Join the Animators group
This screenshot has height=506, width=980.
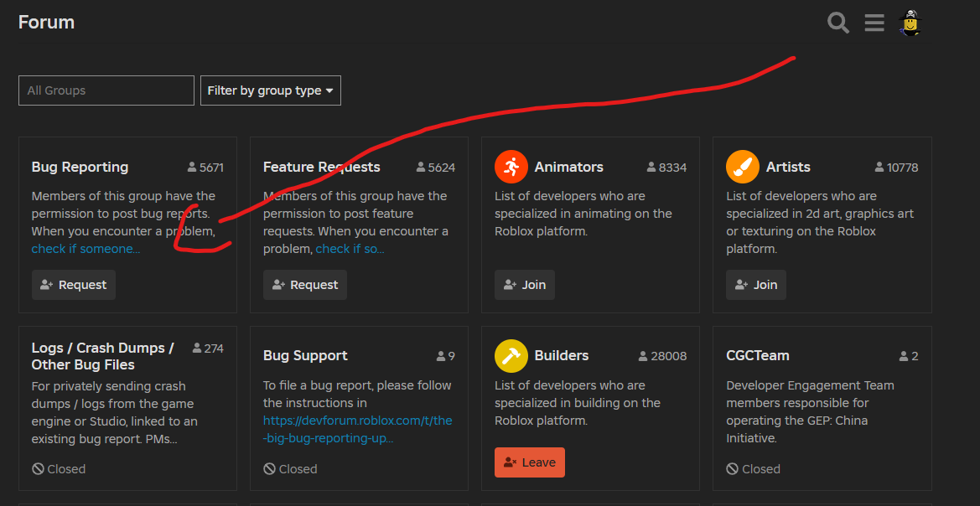pyautogui.click(x=525, y=285)
